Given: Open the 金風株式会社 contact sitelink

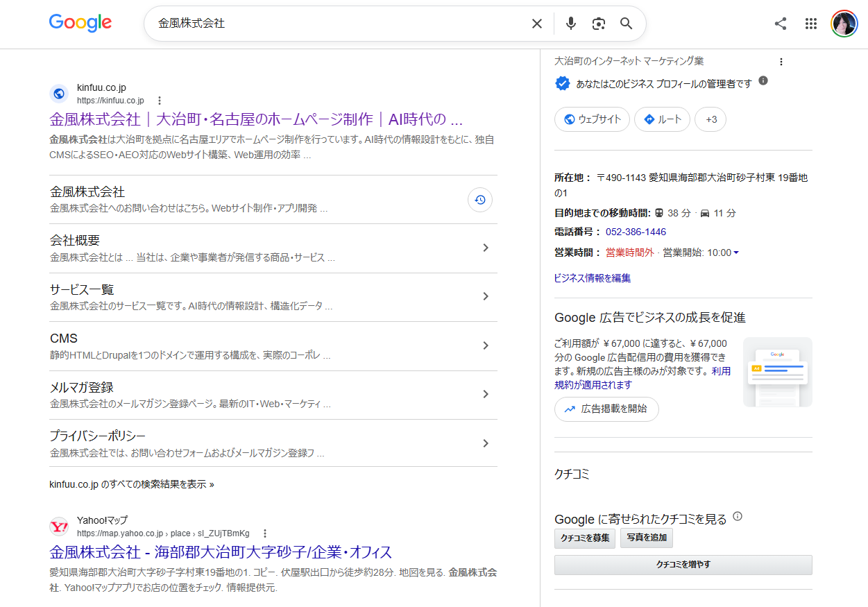Looking at the screenshot, I should pyautogui.click(x=87, y=191).
